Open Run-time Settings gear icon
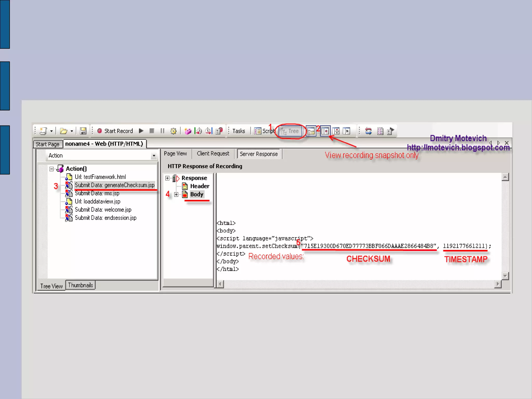 click(173, 131)
